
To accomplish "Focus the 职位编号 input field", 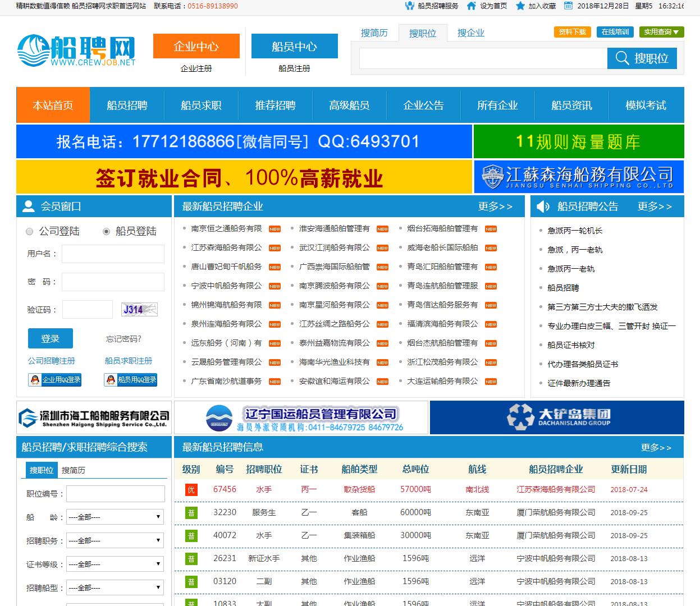I will point(116,494).
